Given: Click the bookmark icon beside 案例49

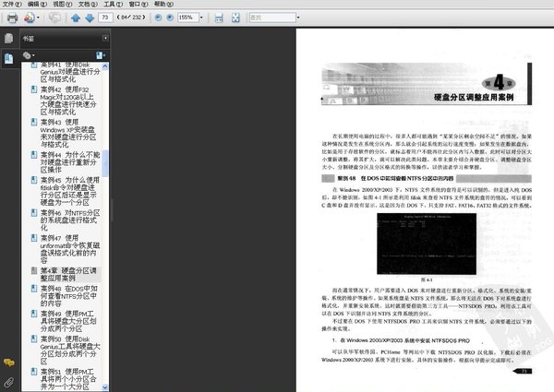Looking at the screenshot, I should (34, 314).
